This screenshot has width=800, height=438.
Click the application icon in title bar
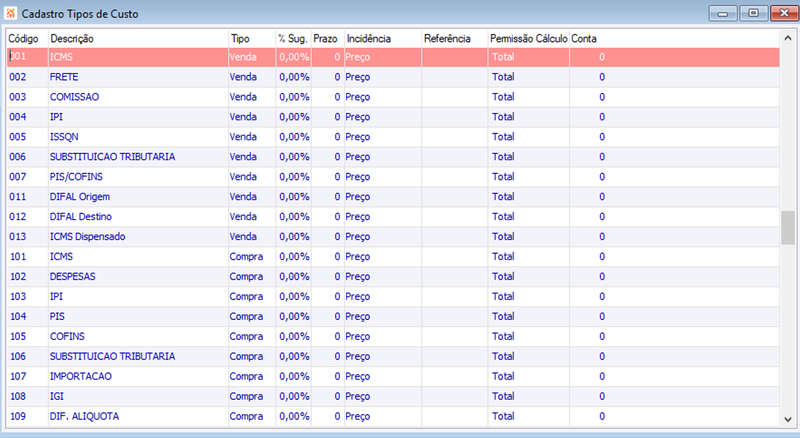(x=10, y=13)
